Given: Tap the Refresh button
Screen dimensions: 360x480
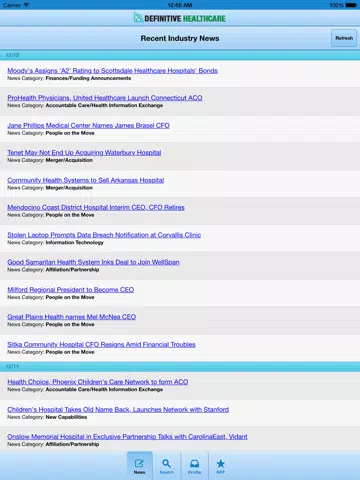Looking at the screenshot, I should coord(344,38).
